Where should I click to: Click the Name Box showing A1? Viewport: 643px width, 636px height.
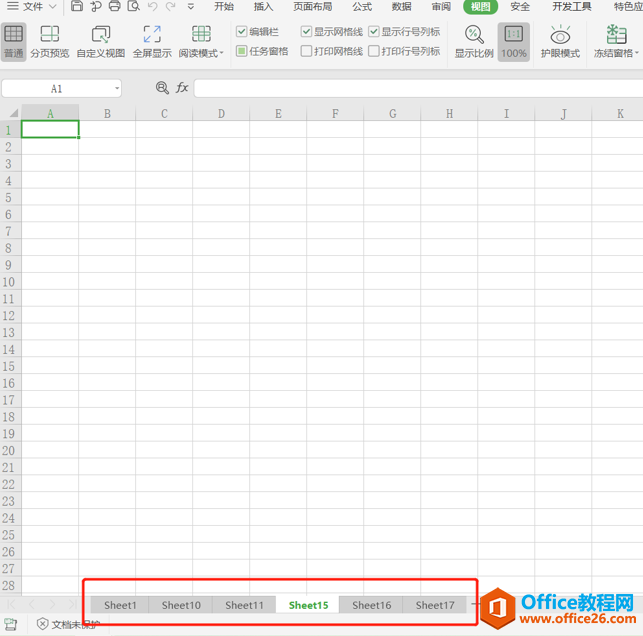pos(57,89)
